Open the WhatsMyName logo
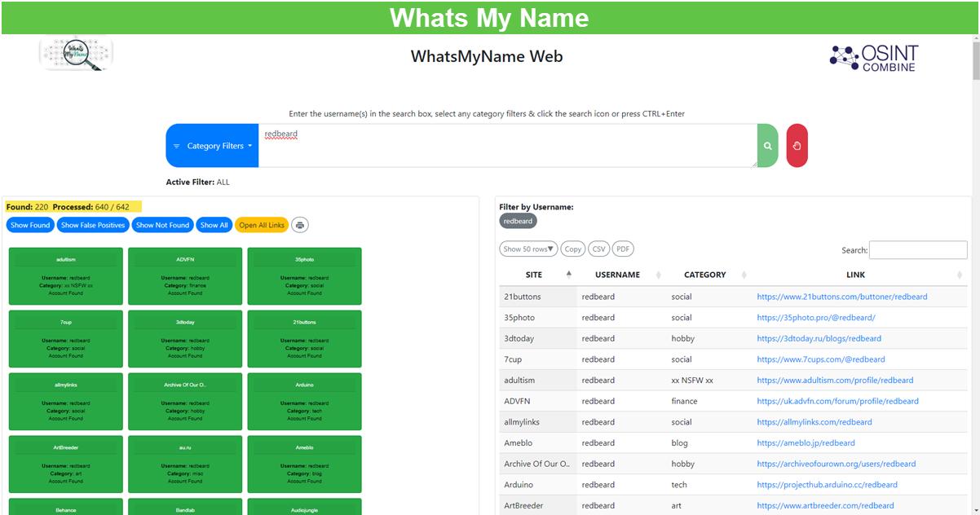The image size is (980, 515). pos(76,54)
